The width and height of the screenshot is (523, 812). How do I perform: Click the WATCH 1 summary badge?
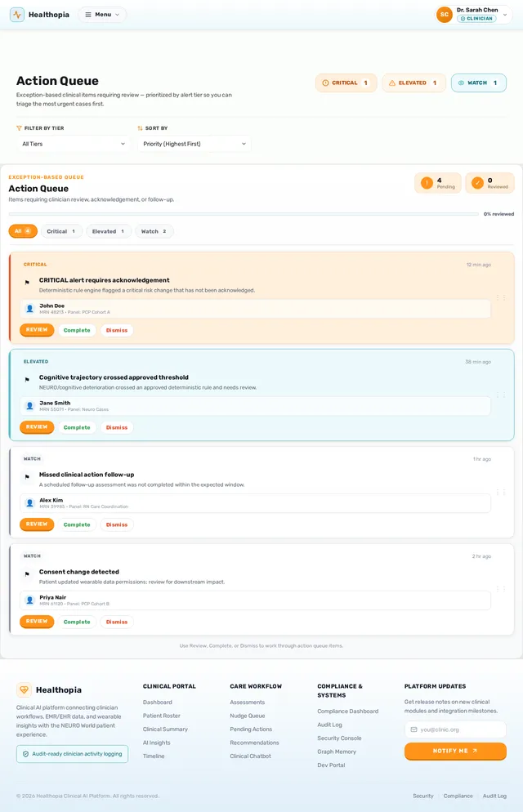[479, 83]
